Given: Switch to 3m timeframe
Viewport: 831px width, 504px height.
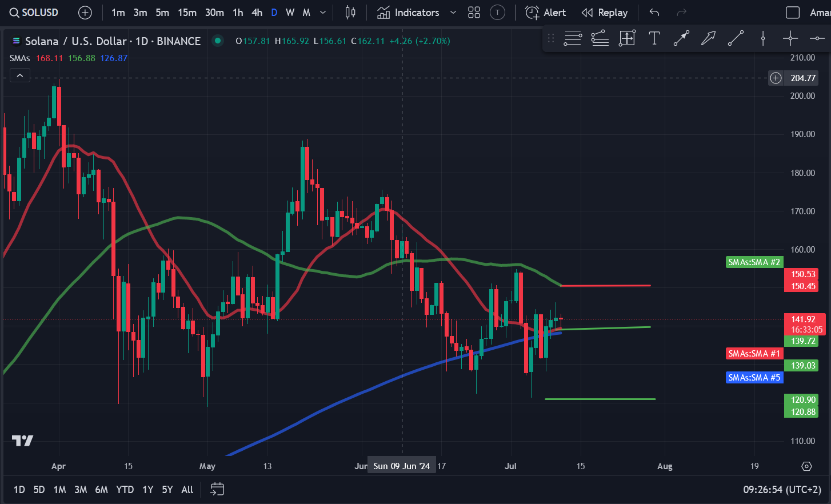Looking at the screenshot, I should pos(140,13).
